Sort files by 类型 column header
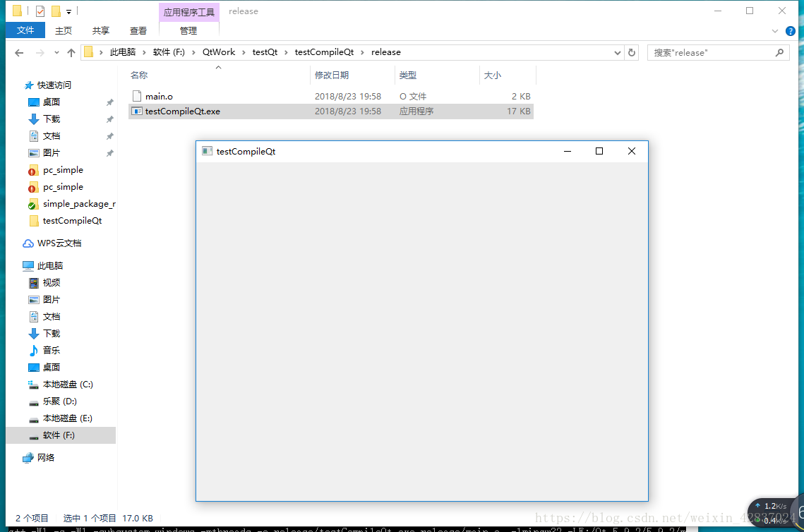804x532 pixels. [x=407, y=75]
